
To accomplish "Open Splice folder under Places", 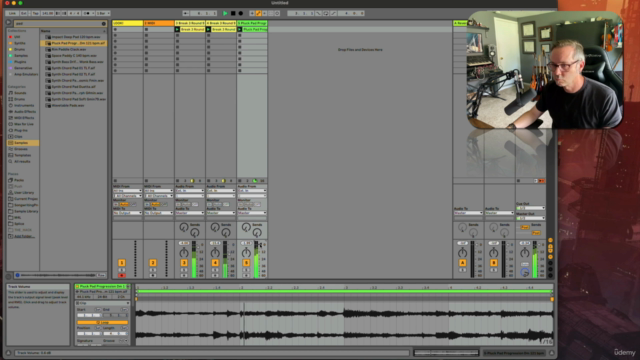I will [x=19, y=224].
